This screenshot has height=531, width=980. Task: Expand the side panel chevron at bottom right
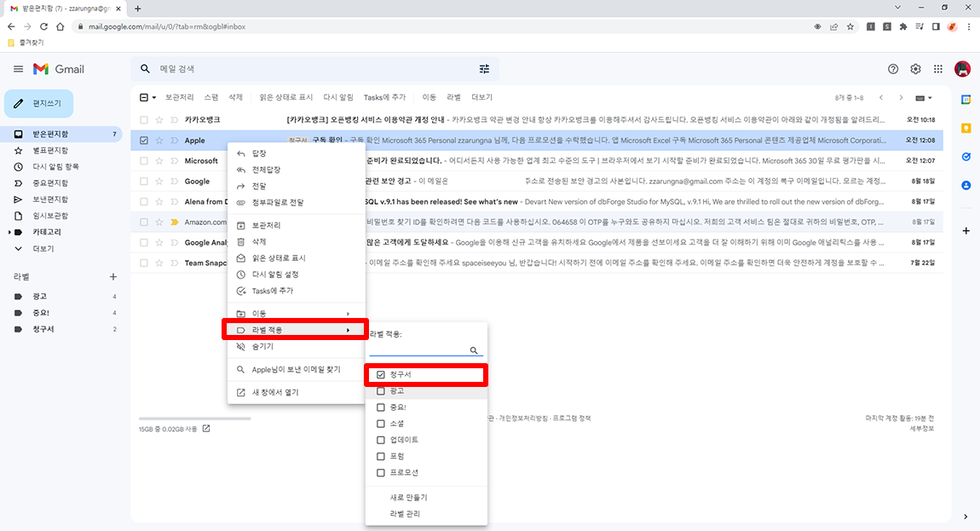(x=966, y=517)
